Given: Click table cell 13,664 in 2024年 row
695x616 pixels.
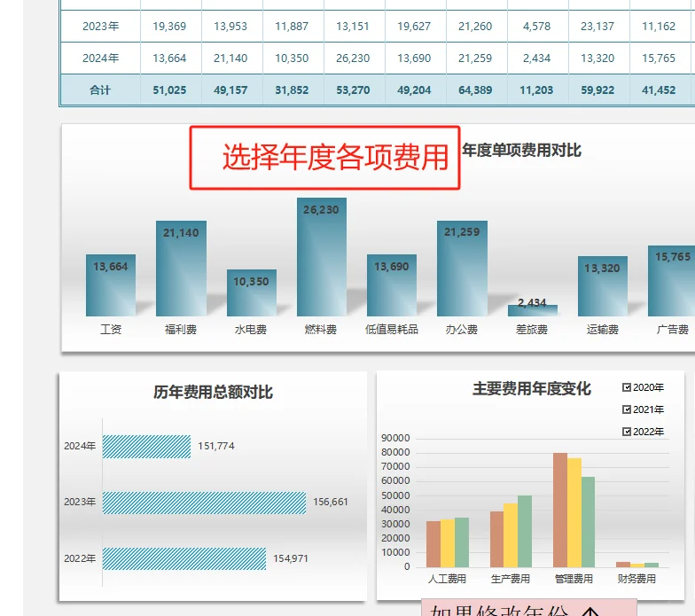Looking at the screenshot, I should [x=169, y=58].
